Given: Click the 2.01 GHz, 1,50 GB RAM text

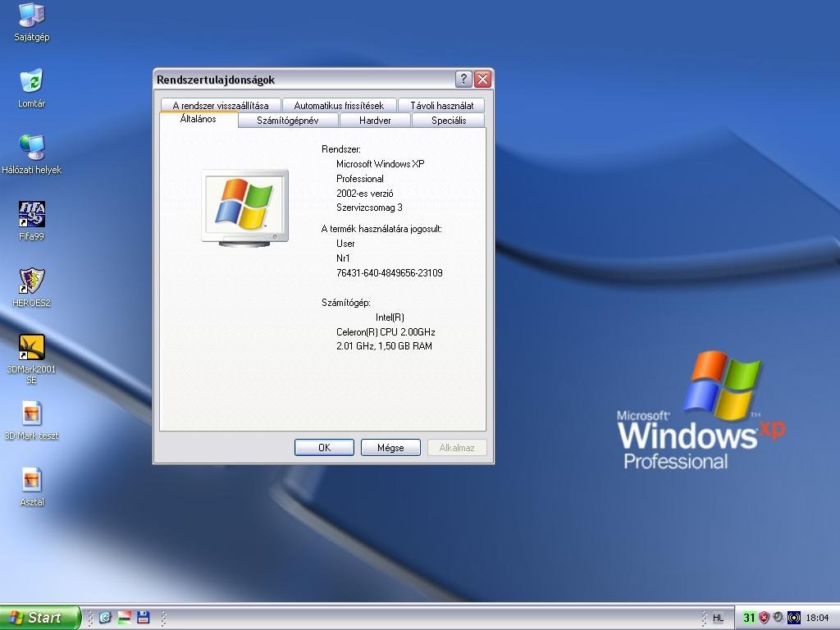Looking at the screenshot, I should 384,346.
